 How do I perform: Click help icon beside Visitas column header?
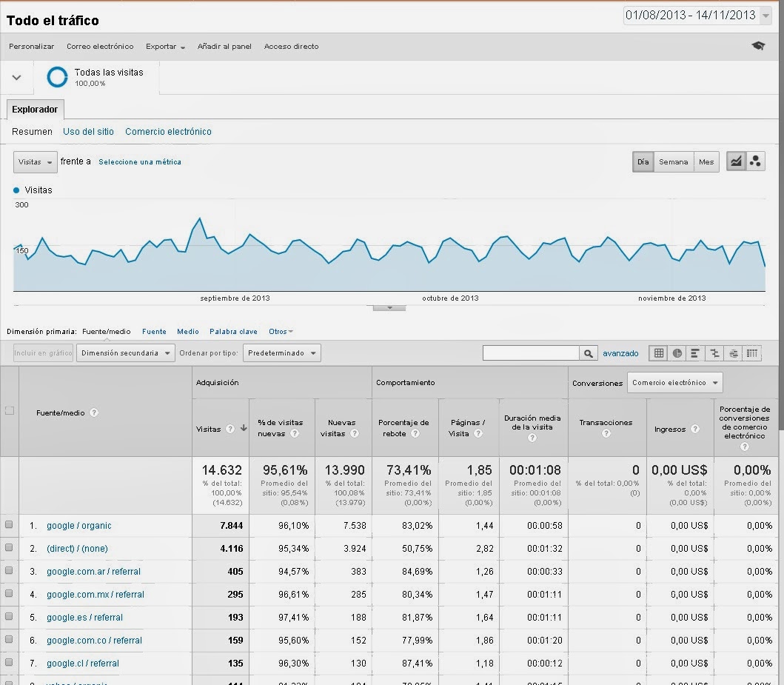(x=230, y=429)
